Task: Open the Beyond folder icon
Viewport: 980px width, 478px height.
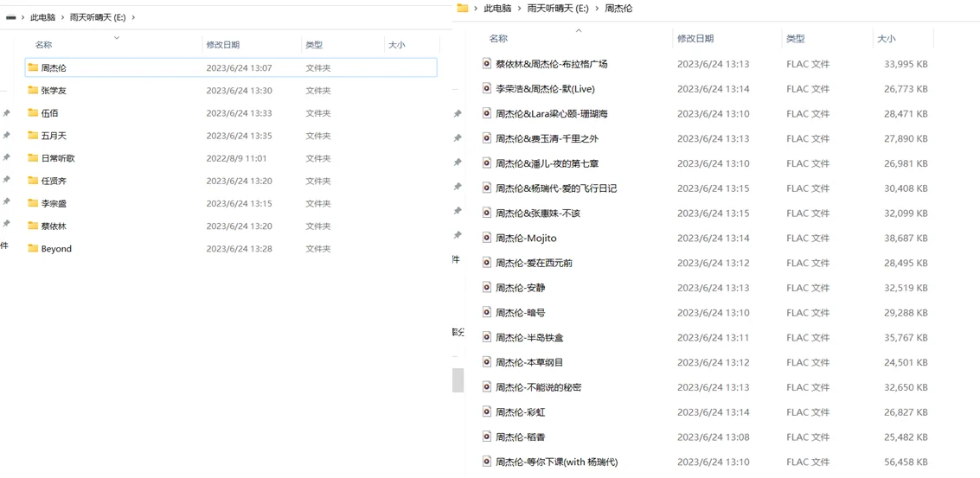Action: click(x=33, y=248)
